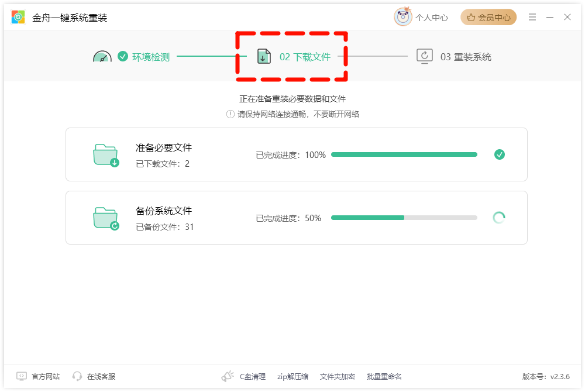585x392 pixels.
Task: Open the 文件夹加密 tool link
Action: [x=338, y=377]
